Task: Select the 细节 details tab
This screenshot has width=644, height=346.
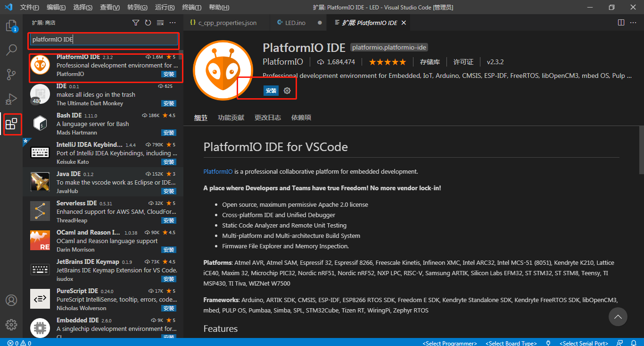Action: coord(201,118)
